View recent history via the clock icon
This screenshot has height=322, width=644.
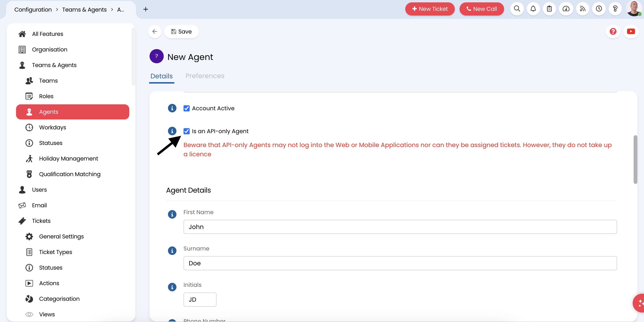pyautogui.click(x=599, y=9)
